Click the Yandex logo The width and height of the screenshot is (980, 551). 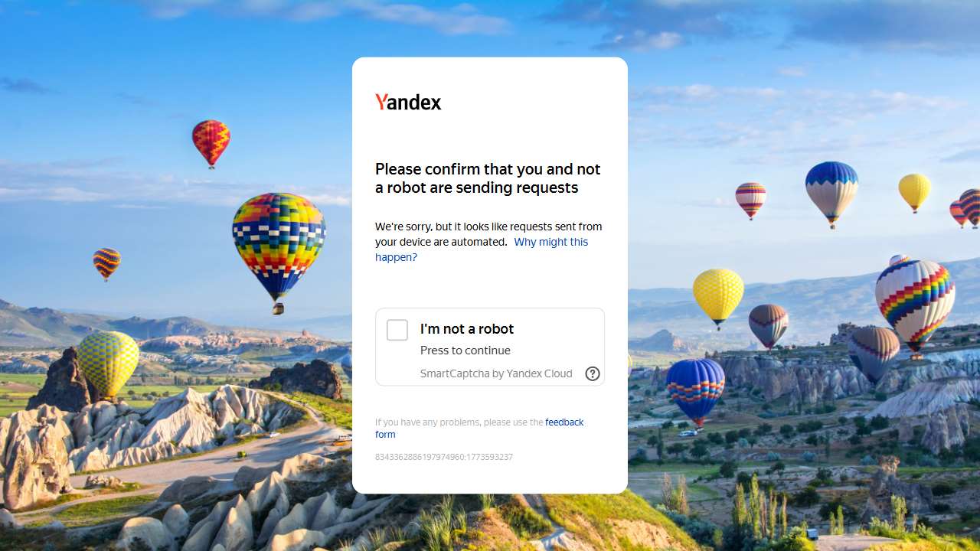coord(408,102)
